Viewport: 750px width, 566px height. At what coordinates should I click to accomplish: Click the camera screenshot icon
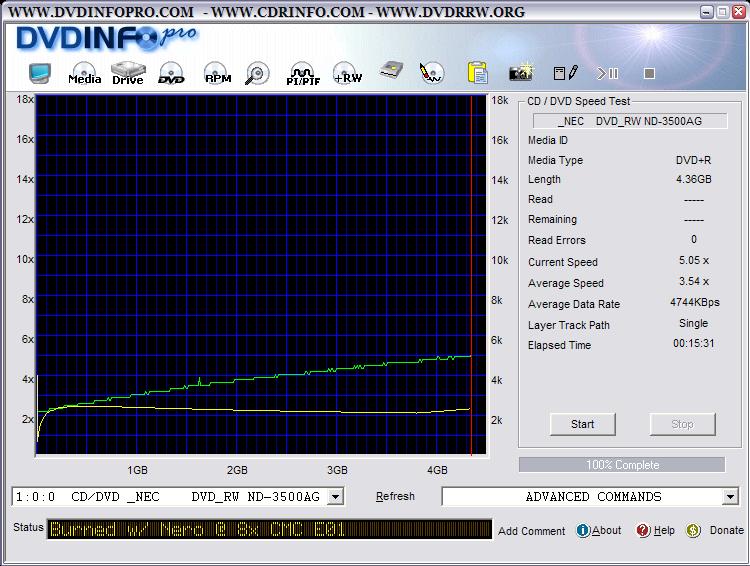[x=521, y=72]
